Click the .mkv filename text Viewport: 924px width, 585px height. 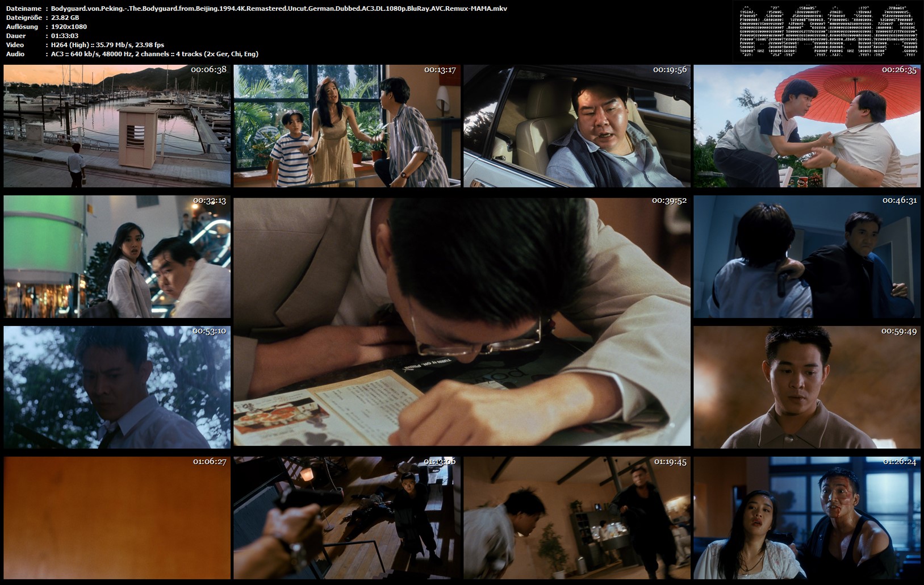pos(279,9)
